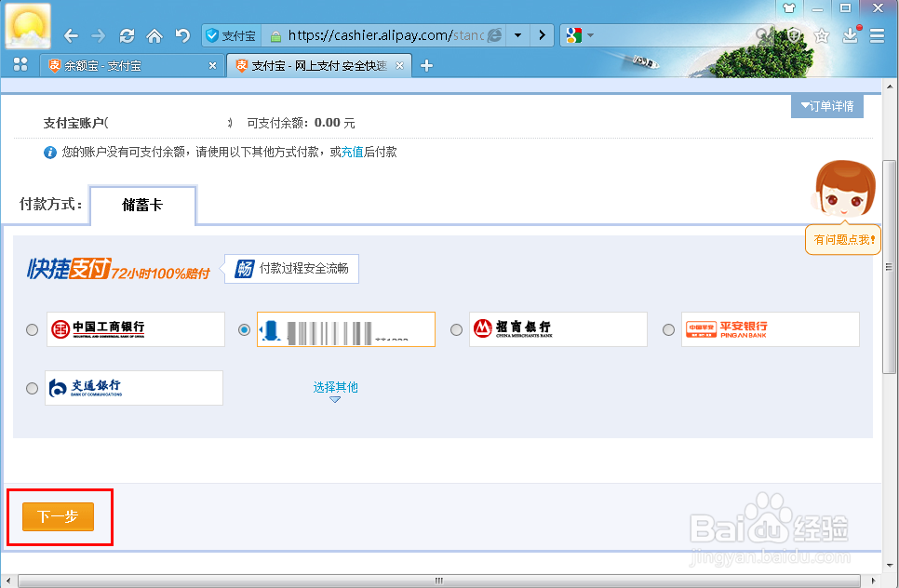Click the 下一步 button
This screenshot has height=588, width=899.
(x=58, y=516)
